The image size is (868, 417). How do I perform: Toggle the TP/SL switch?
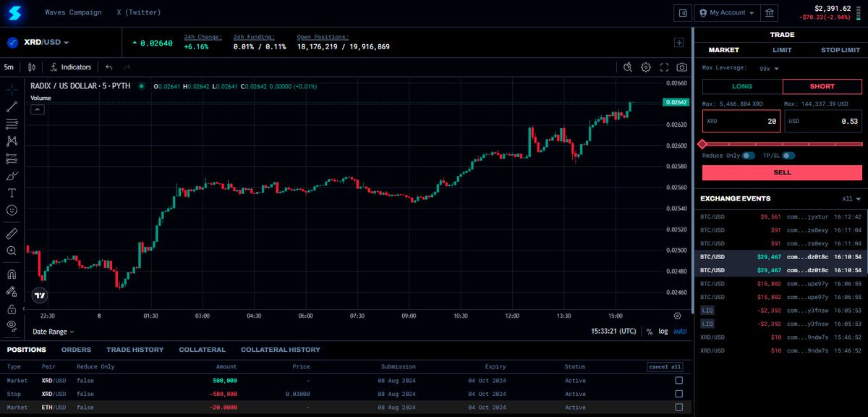coord(788,156)
